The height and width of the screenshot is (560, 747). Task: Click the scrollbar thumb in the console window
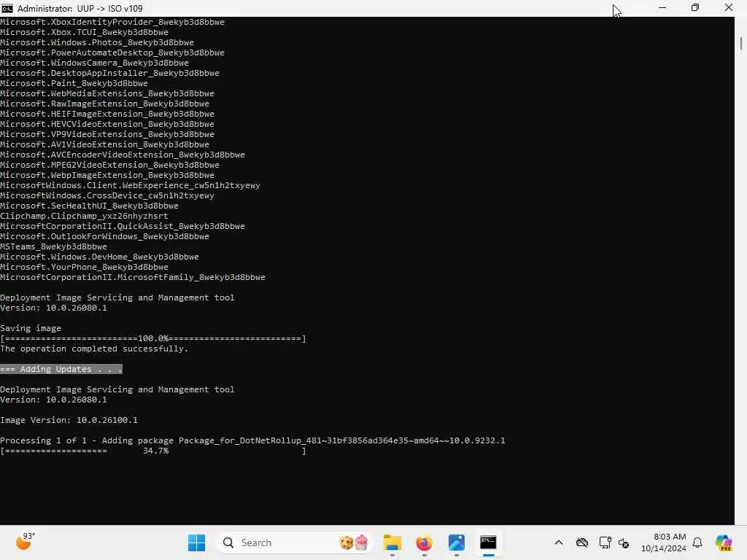(741, 43)
